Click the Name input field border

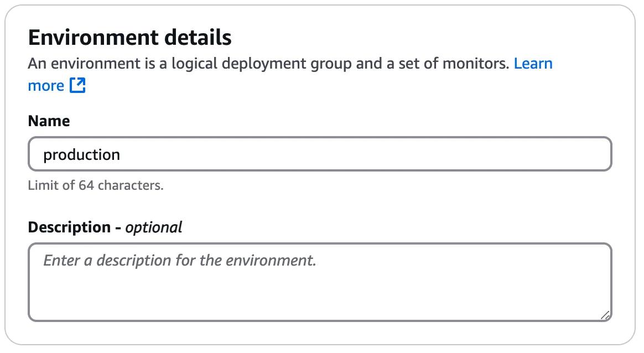319,139
